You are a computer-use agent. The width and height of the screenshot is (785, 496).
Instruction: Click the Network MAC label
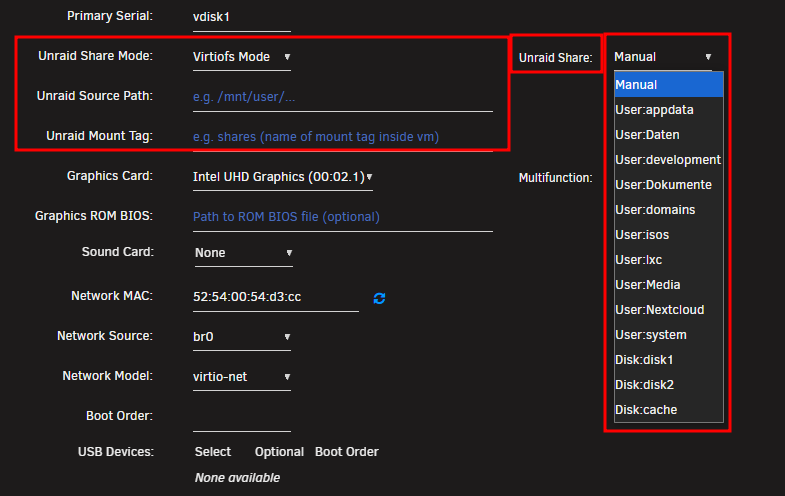112,296
